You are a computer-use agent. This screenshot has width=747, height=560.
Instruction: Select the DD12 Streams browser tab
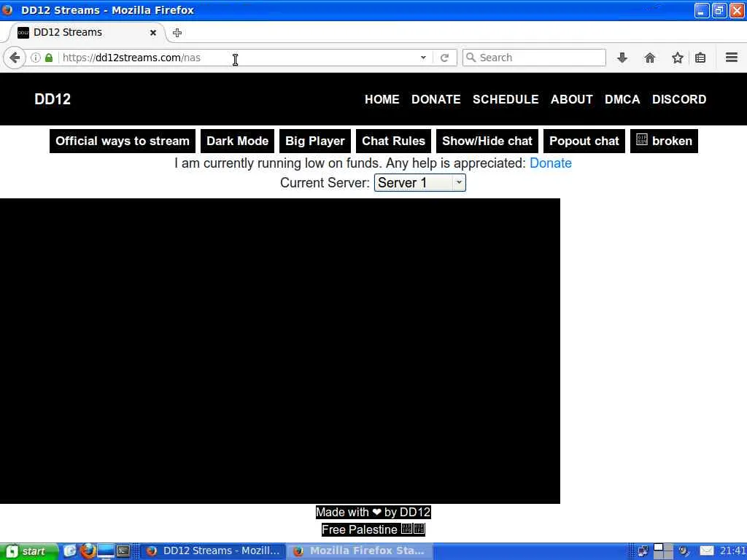coord(86,32)
